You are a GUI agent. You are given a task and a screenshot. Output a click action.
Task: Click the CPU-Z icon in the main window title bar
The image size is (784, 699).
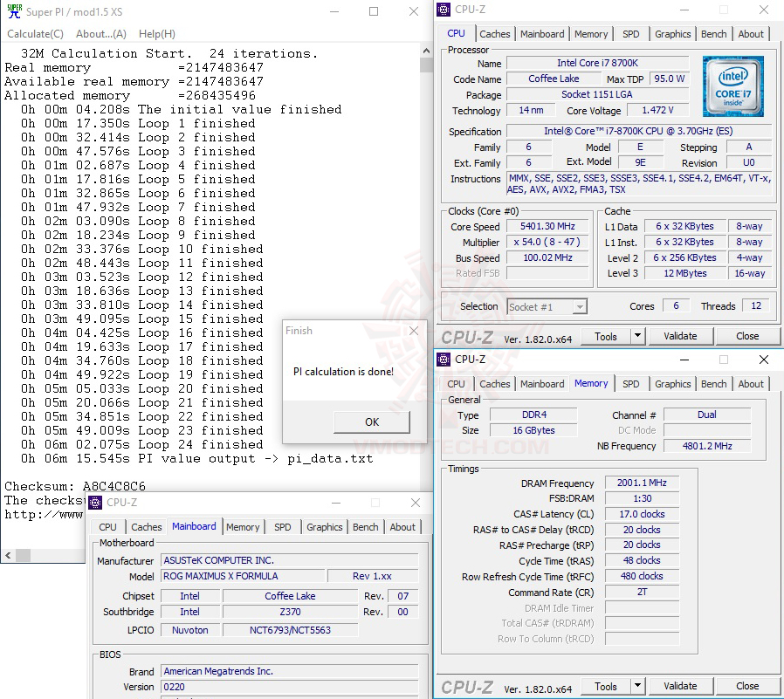click(443, 9)
